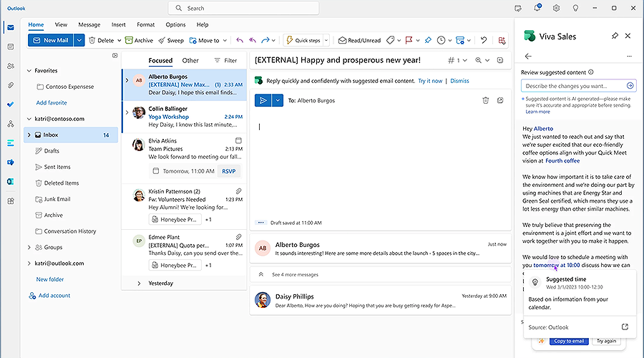The height and width of the screenshot is (358, 644).
Task: Collapse the Favorites section
Action: (29, 71)
